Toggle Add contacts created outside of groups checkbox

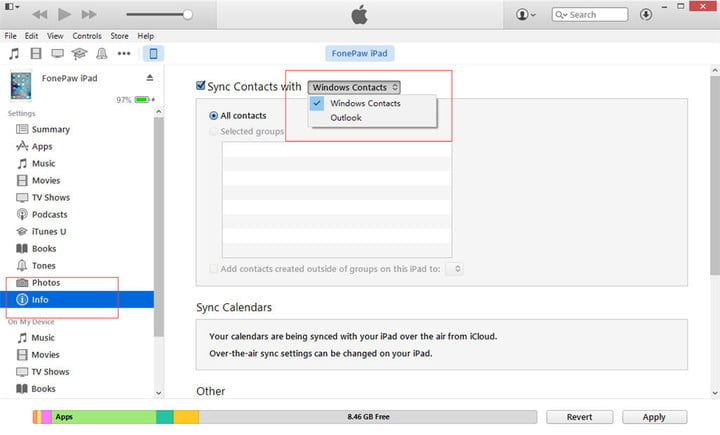[213, 269]
